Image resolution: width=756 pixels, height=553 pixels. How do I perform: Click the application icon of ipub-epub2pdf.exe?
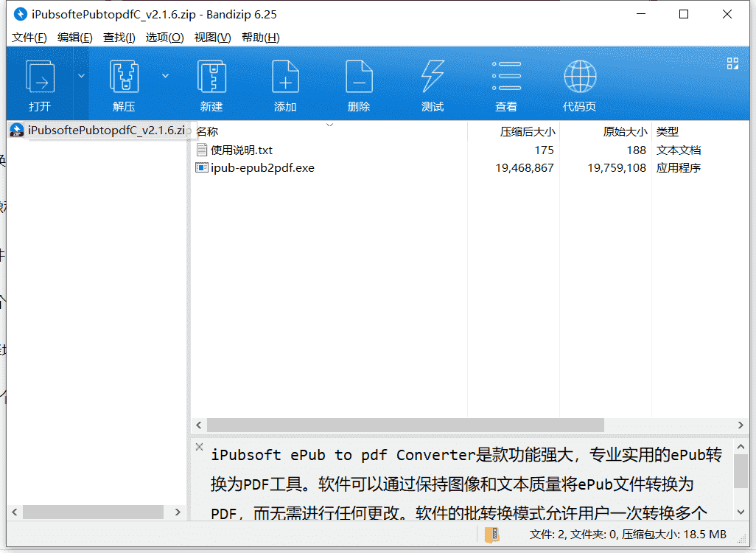point(202,168)
